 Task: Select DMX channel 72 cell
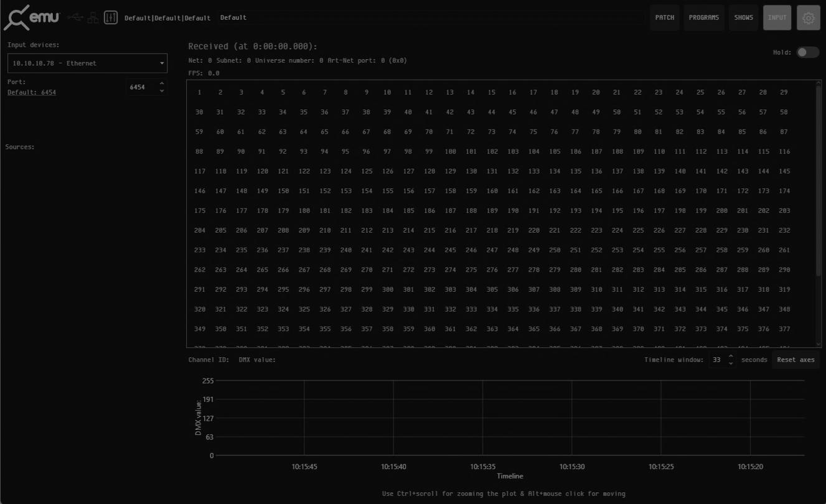pyautogui.click(x=471, y=132)
